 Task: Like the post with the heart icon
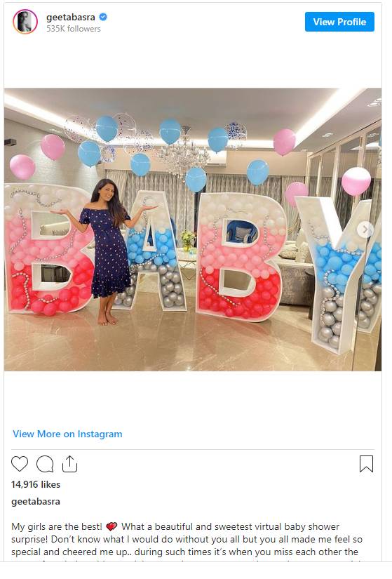[20, 464]
